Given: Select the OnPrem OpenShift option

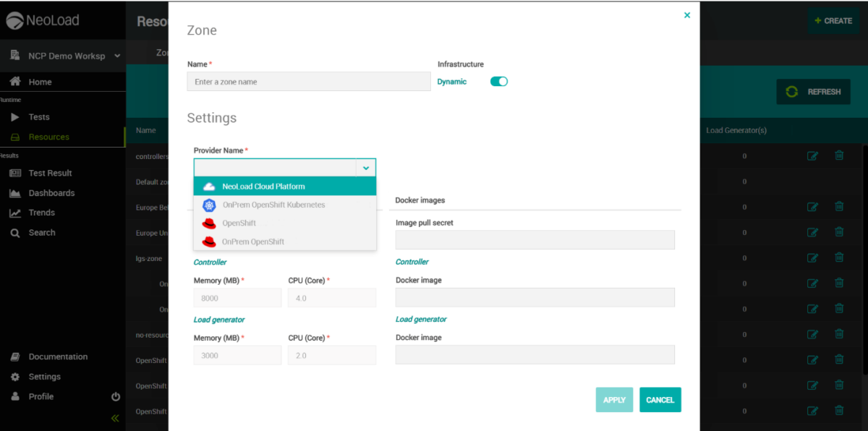Looking at the screenshot, I should pyautogui.click(x=285, y=242).
